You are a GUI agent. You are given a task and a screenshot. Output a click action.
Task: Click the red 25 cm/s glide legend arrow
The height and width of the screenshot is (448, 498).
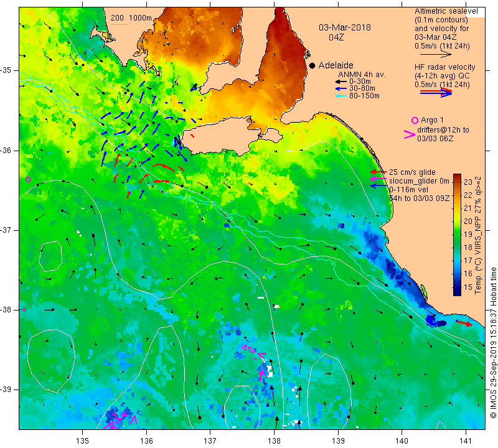coord(378,172)
